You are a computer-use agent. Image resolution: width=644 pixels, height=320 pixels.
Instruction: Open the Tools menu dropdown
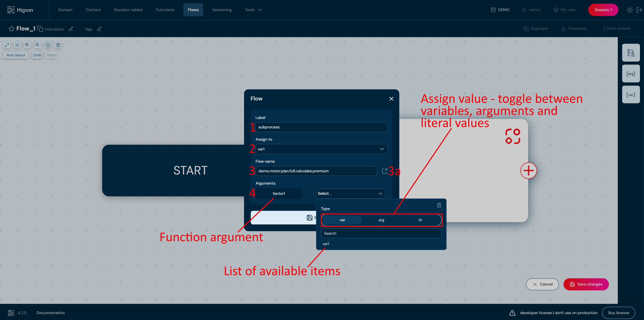click(253, 10)
